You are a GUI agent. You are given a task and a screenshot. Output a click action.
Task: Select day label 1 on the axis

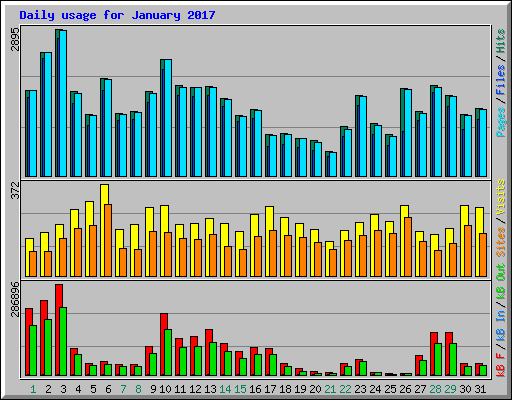coord(33,389)
